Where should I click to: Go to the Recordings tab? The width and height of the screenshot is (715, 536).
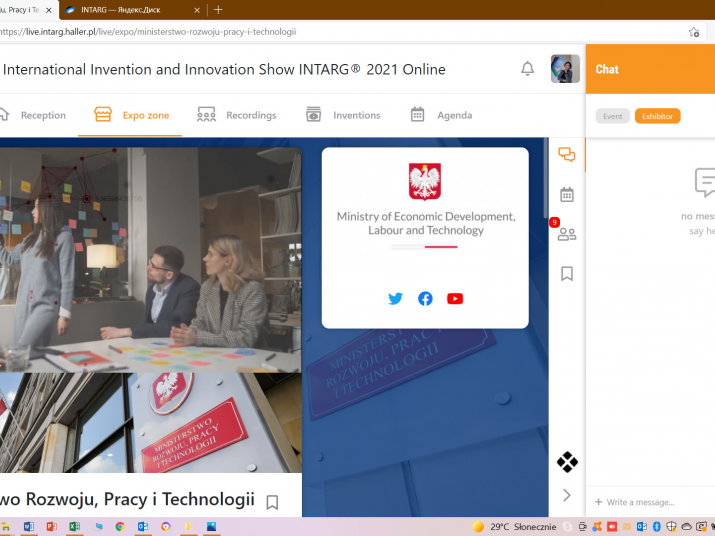coord(237,115)
